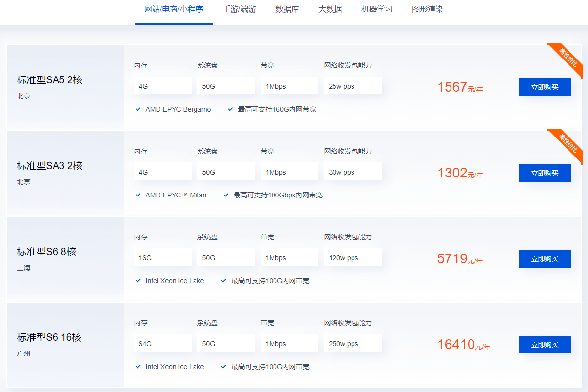
Task: Click the 250w pps value box
Action: click(x=353, y=343)
